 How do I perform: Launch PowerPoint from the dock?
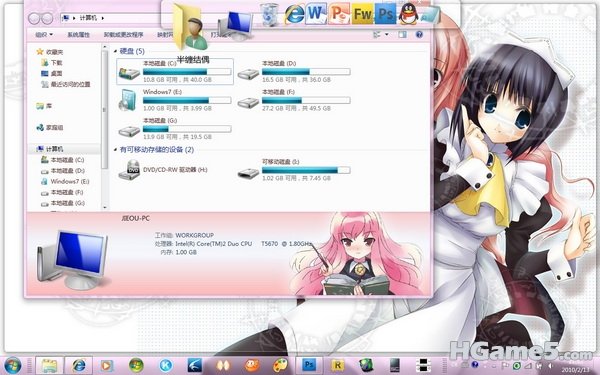[339, 14]
